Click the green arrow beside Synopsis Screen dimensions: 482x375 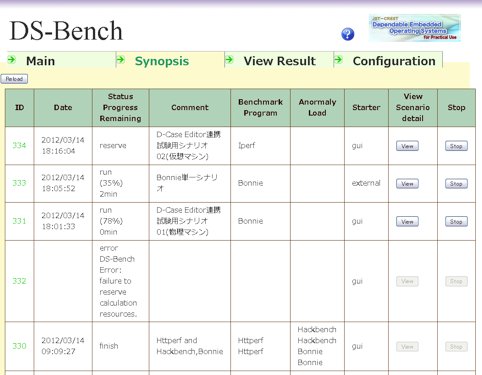coord(121,60)
